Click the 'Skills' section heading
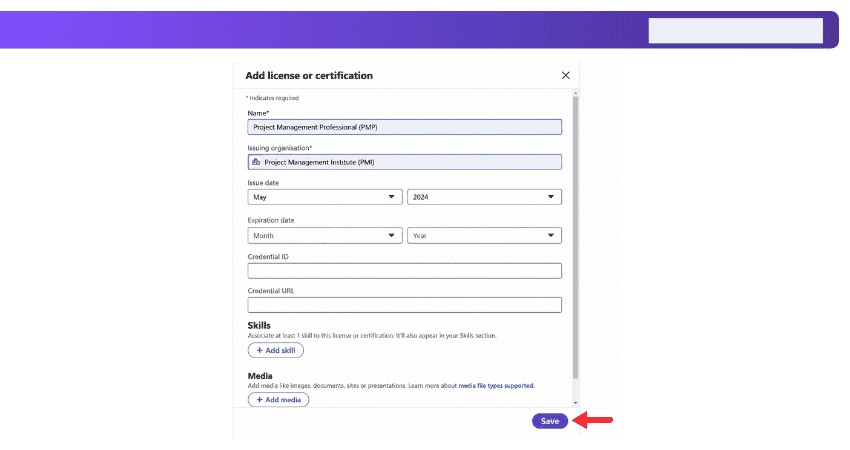 click(x=259, y=325)
